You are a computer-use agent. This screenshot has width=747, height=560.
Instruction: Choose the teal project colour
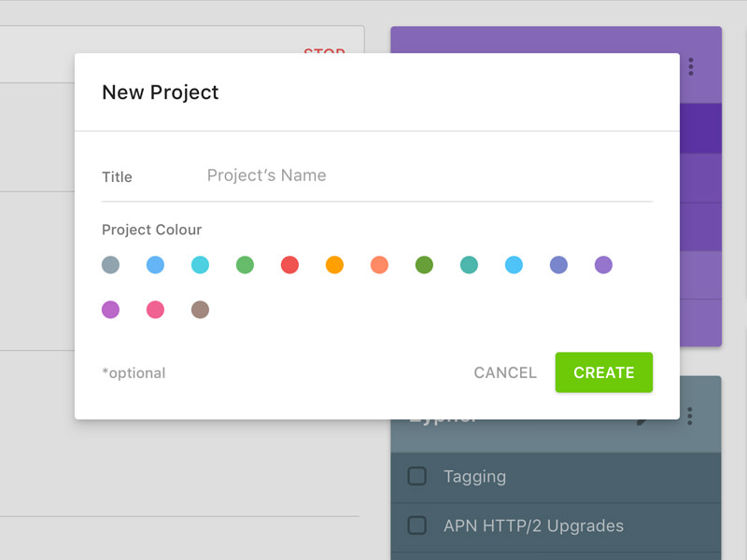coord(469,265)
